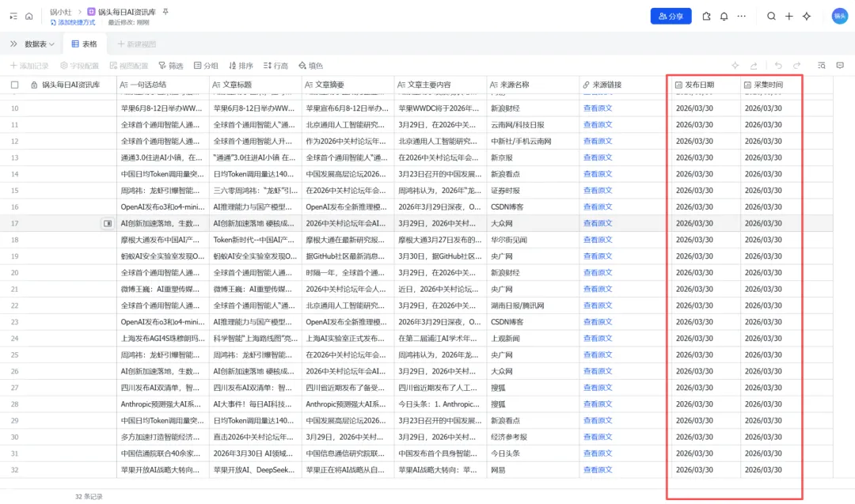Click 添加记录 to add a record
855x504 pixels.
29,66
